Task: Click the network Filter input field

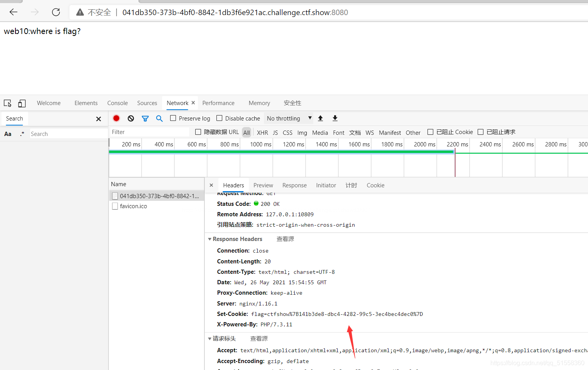Action: pos(150,132)
